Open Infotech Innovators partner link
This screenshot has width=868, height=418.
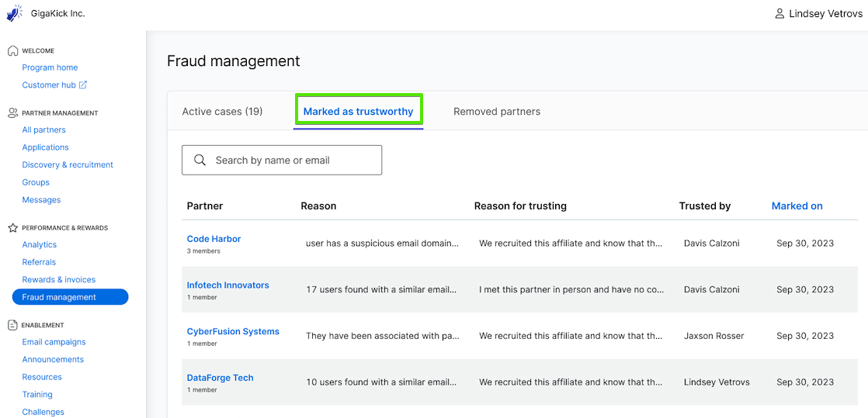click(x=228, y=285)
